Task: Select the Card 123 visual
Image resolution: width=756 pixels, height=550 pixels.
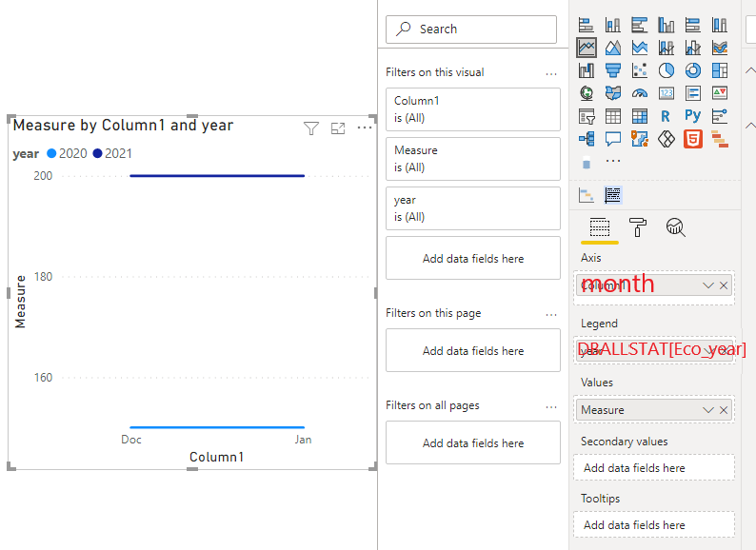Action: point(666,93)
